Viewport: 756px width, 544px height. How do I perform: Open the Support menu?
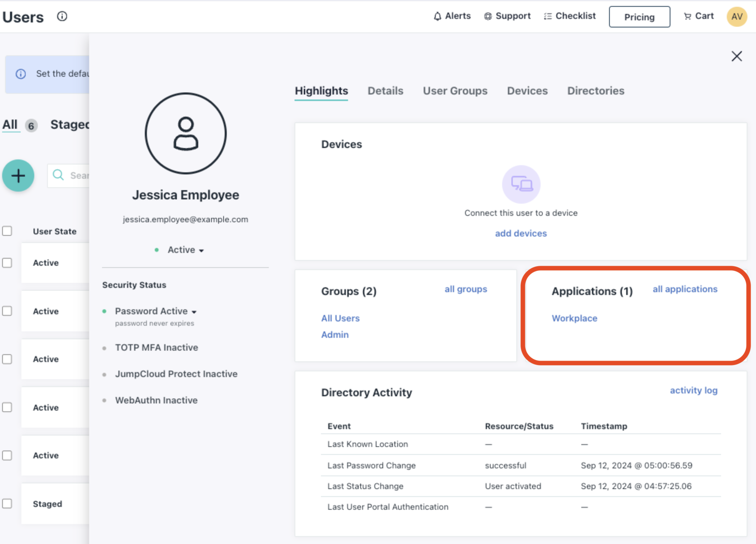[507, 16]
